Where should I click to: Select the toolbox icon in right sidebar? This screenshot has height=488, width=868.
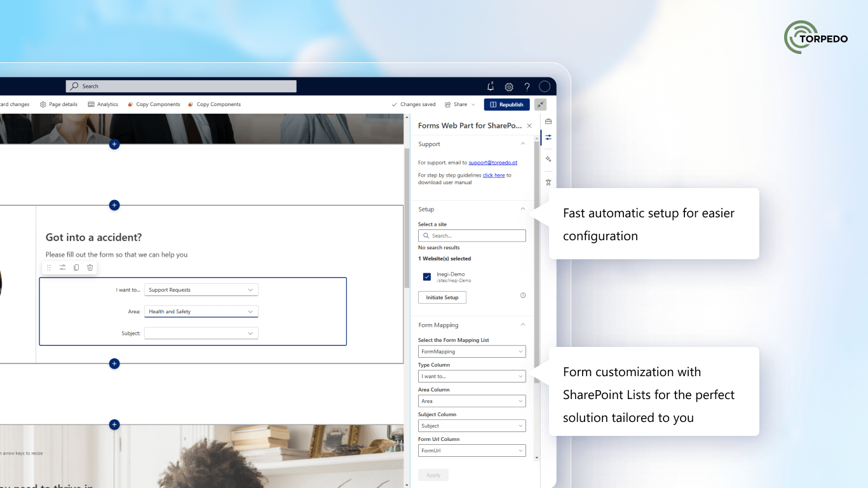548,121
